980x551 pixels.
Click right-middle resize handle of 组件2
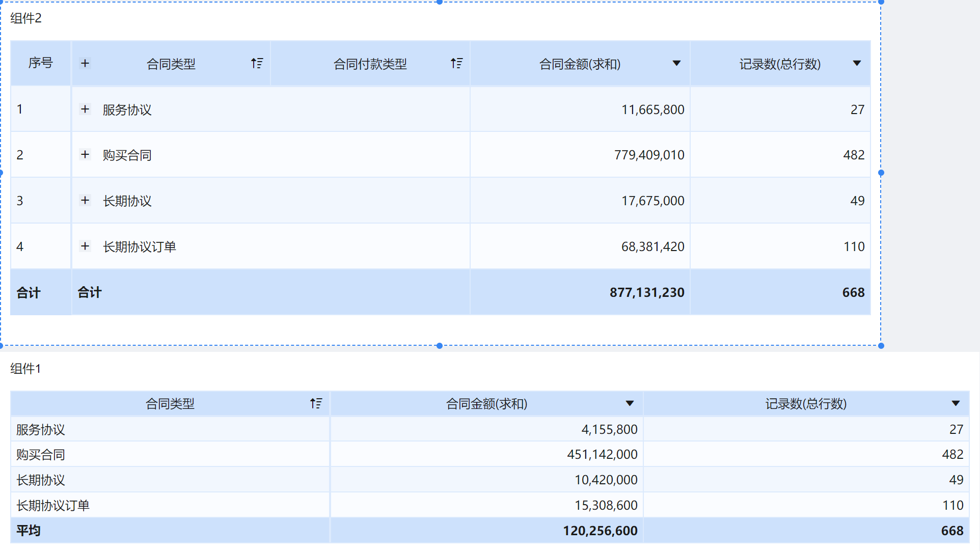tap(881, 173)
